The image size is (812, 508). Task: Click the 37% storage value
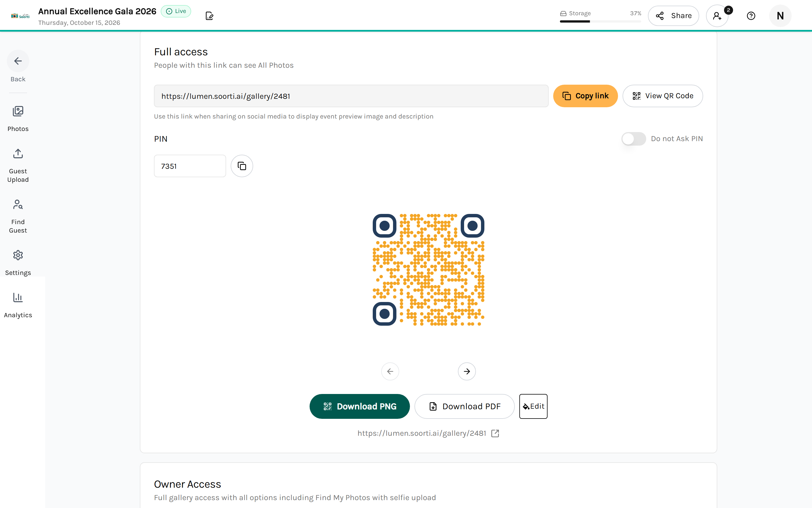pos(636,14)
